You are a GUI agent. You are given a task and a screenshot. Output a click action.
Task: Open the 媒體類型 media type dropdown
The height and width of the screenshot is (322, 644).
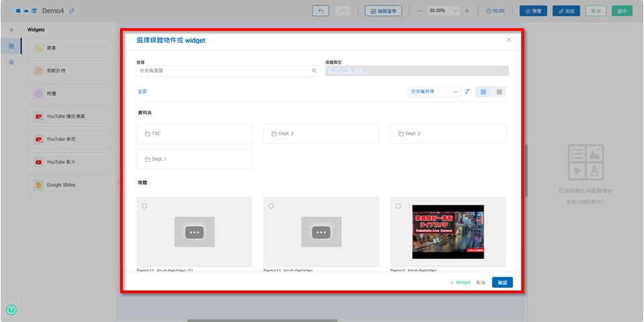click(416, 70)
